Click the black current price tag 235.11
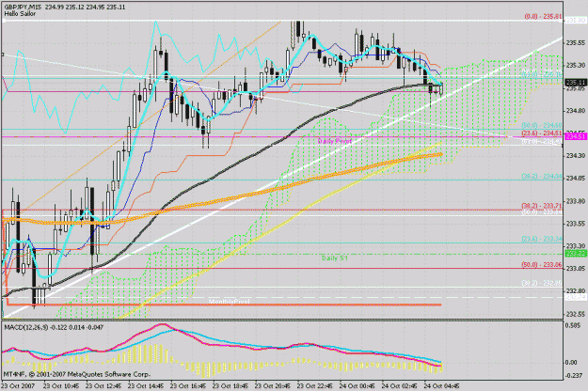 (576, 83)
